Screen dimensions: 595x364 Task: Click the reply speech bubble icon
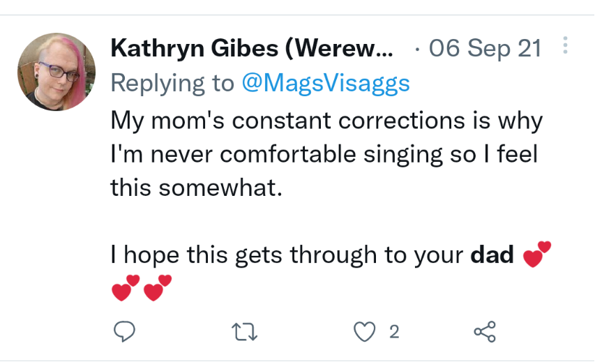[x=124, y=331]
